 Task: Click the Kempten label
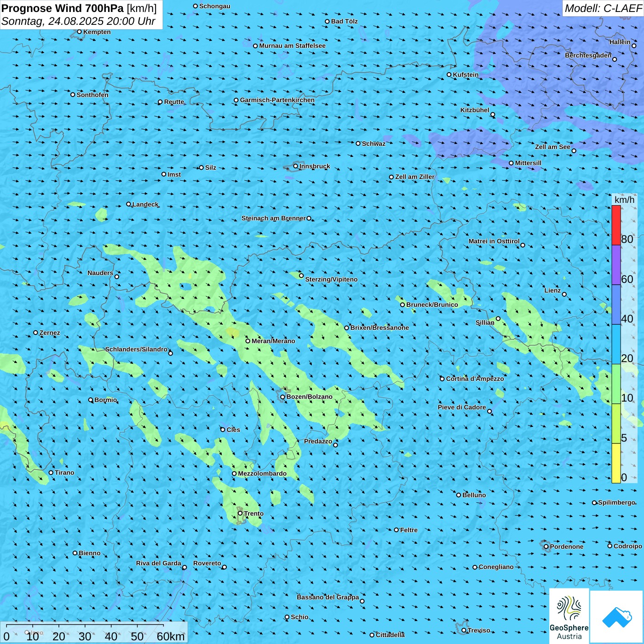tap(97, 32)
